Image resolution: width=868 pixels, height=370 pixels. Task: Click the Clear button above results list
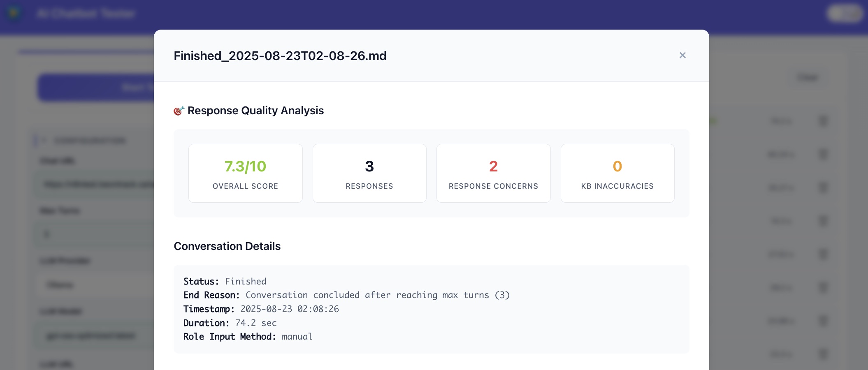pyautogui.click(x=807, y=77)
